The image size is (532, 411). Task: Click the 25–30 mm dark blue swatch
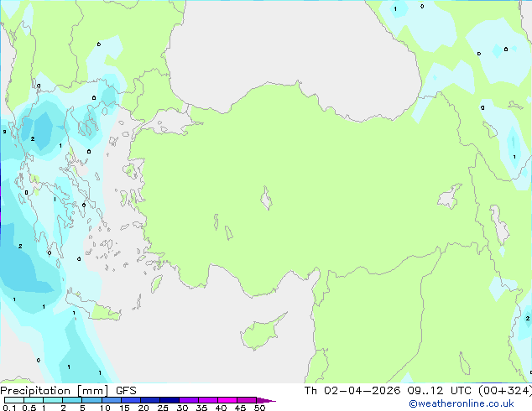(169, 400)
